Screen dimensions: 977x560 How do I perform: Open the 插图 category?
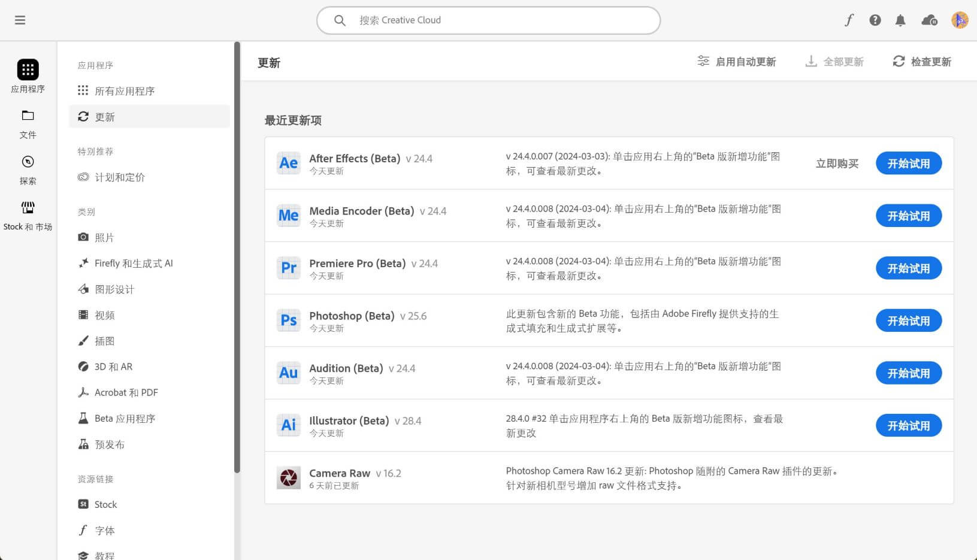coord(149,341)
